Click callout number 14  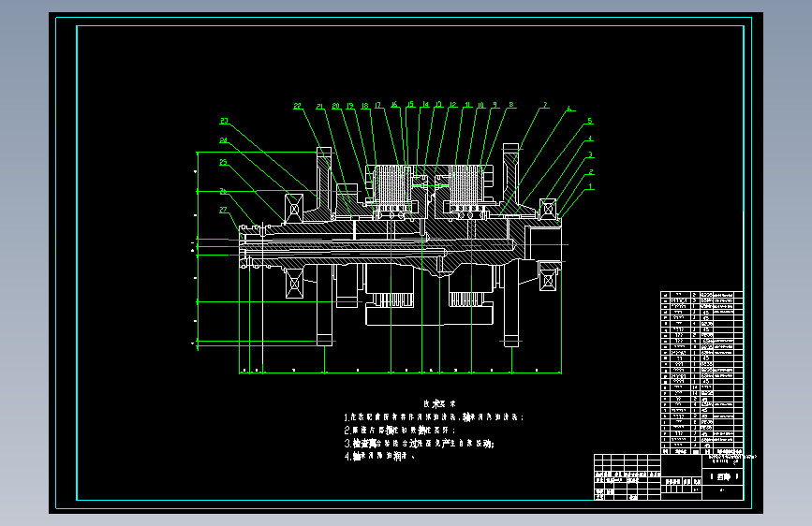click(x=426, y=105)
